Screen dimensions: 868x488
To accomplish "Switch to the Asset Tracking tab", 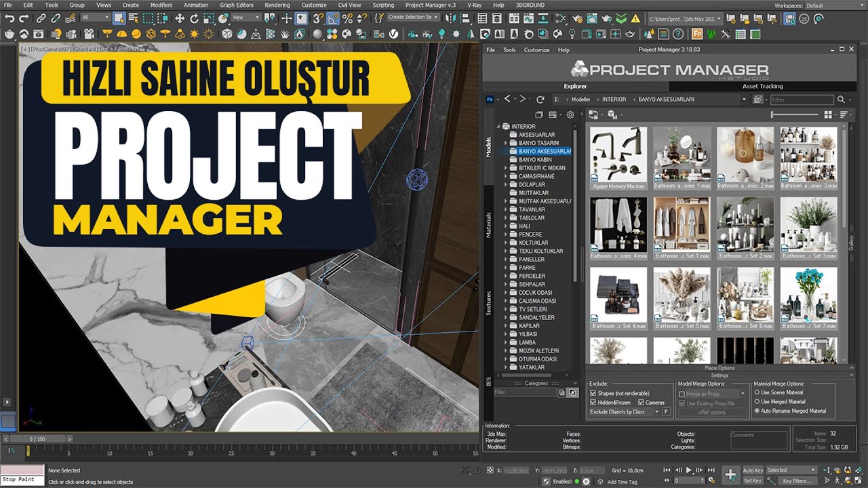I will pyautogui.click(x=762, y=86).
